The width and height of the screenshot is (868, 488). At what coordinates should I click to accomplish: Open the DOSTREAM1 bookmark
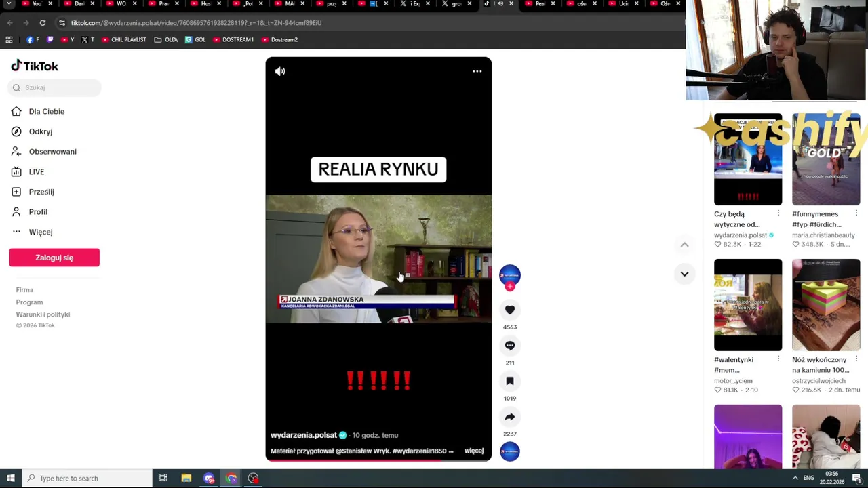coord(233,39)
